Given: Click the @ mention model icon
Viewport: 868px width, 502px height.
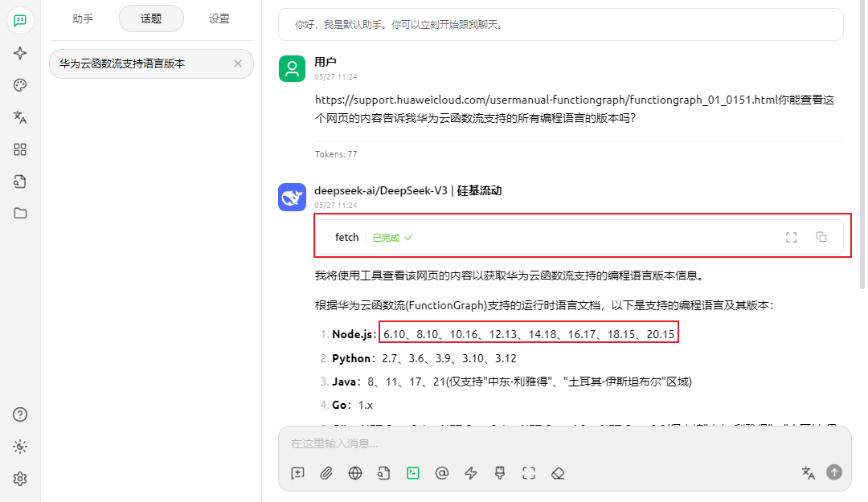Looking at the screenshot, I should point(441,473).
